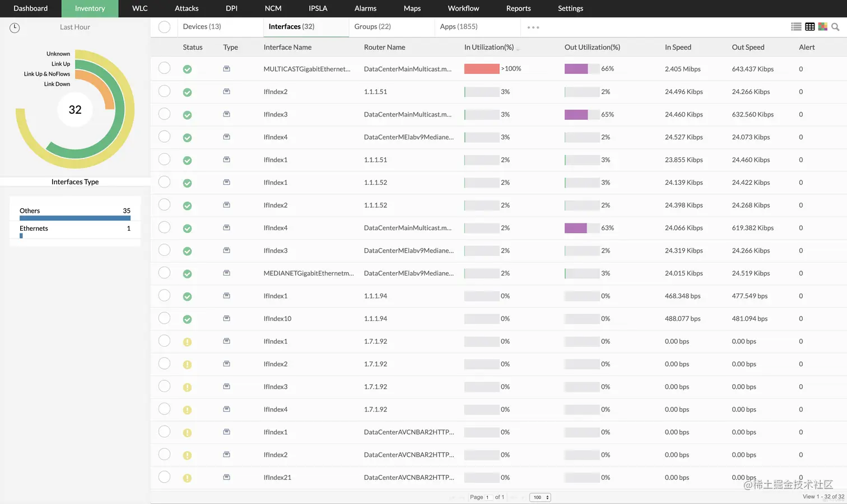847x504 pixels.
Task: Open the NCM menu
Action: pos(273,8)
